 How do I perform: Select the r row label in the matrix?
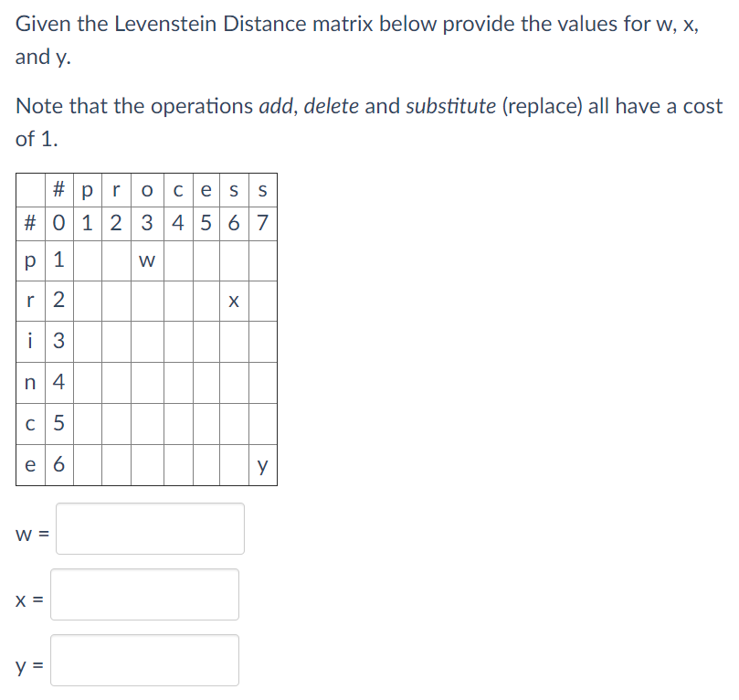30,301
